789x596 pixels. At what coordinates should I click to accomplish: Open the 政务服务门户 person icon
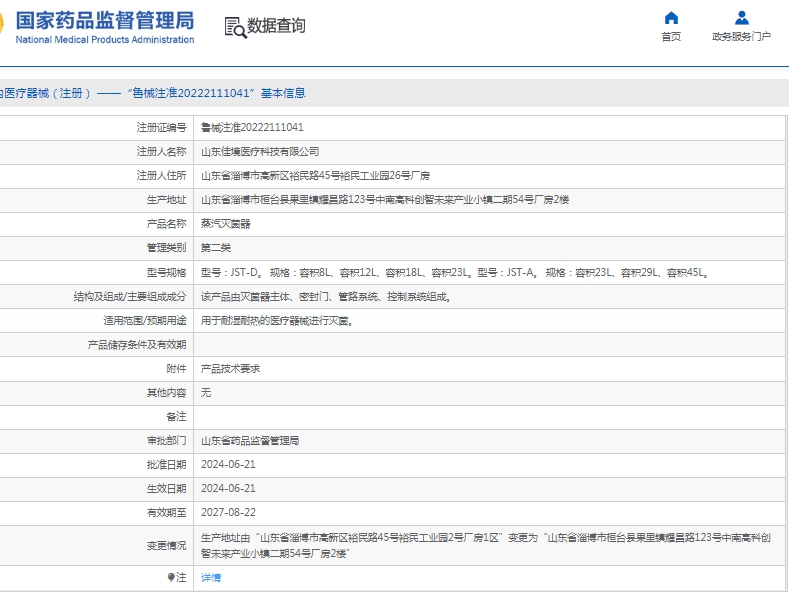742,18
